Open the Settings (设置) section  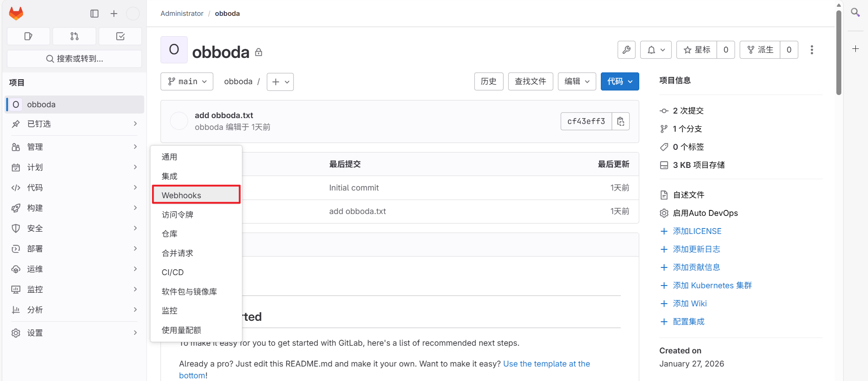(x=75, y=333)
